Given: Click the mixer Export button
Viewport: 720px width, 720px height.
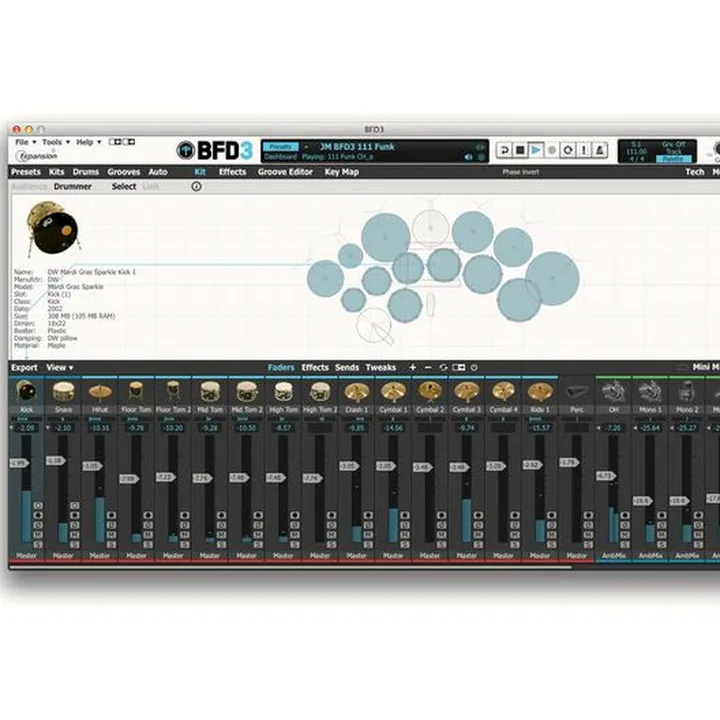Looking at the screenshot, I should [x=24, y=368].
